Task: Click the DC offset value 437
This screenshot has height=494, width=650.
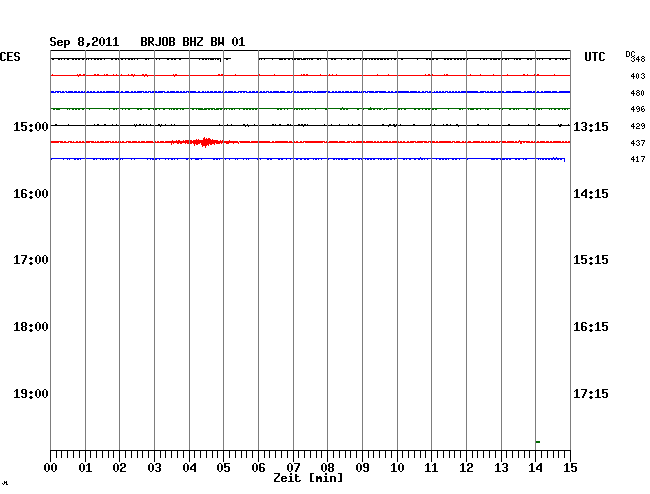Action: pos(638,143)
